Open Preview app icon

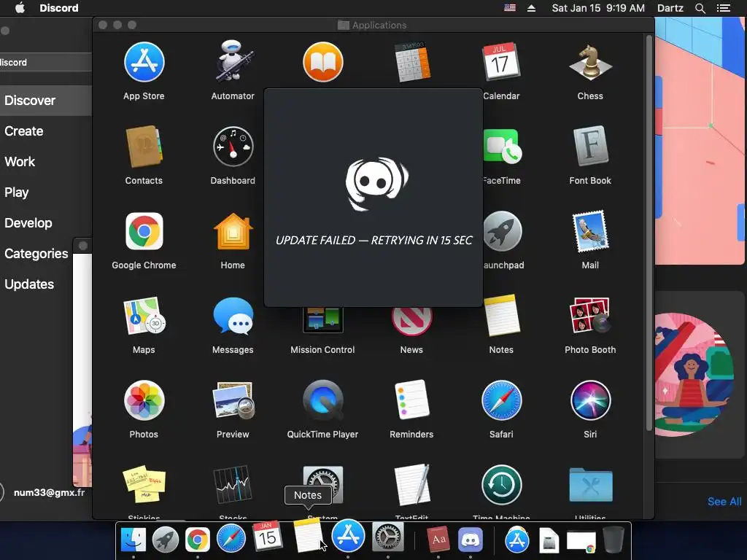233,400
